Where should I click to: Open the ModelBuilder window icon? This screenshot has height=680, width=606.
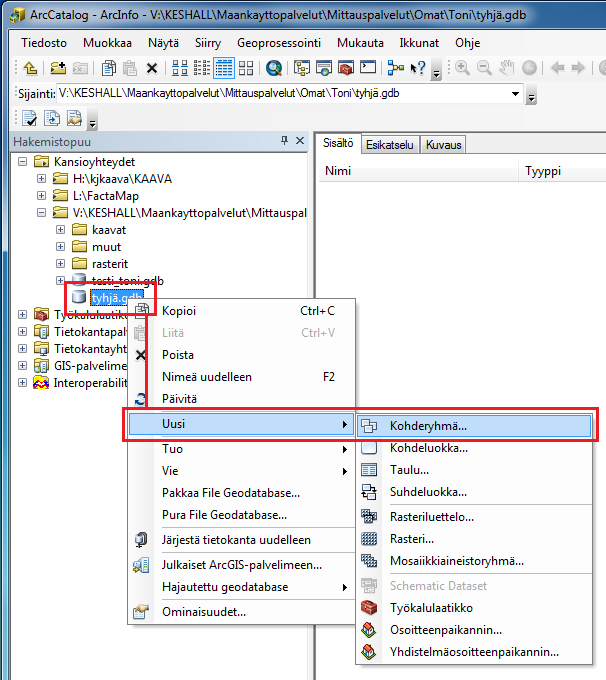pos(396,68)
